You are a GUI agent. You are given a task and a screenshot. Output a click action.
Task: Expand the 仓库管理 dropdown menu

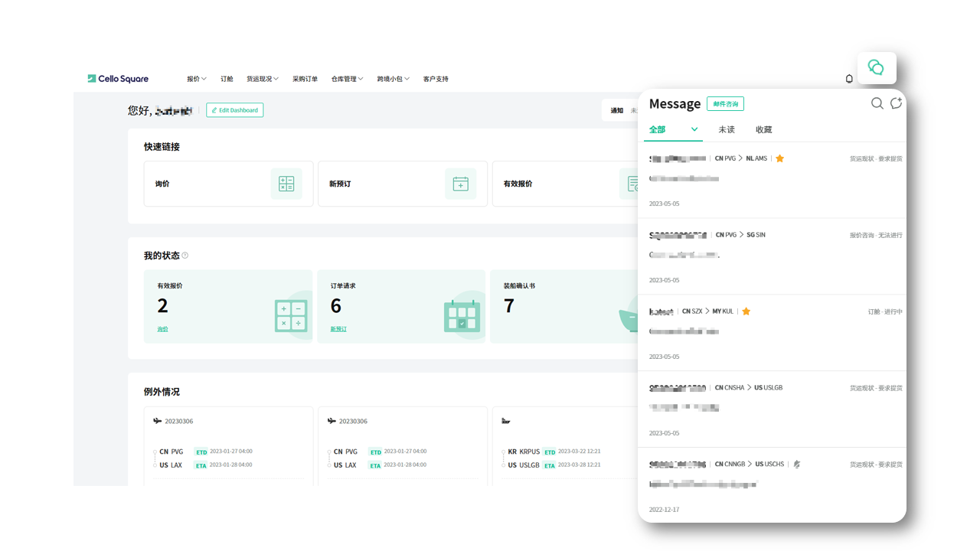tap(347, 79)
